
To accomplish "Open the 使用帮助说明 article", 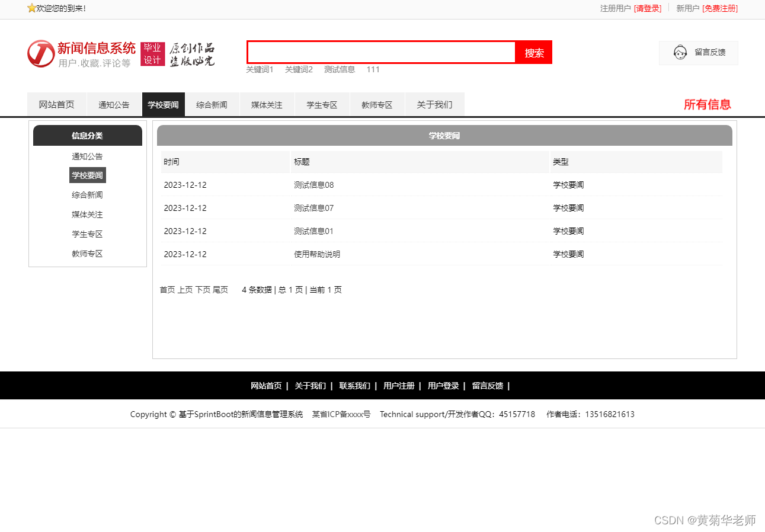I will coord(314,254).
